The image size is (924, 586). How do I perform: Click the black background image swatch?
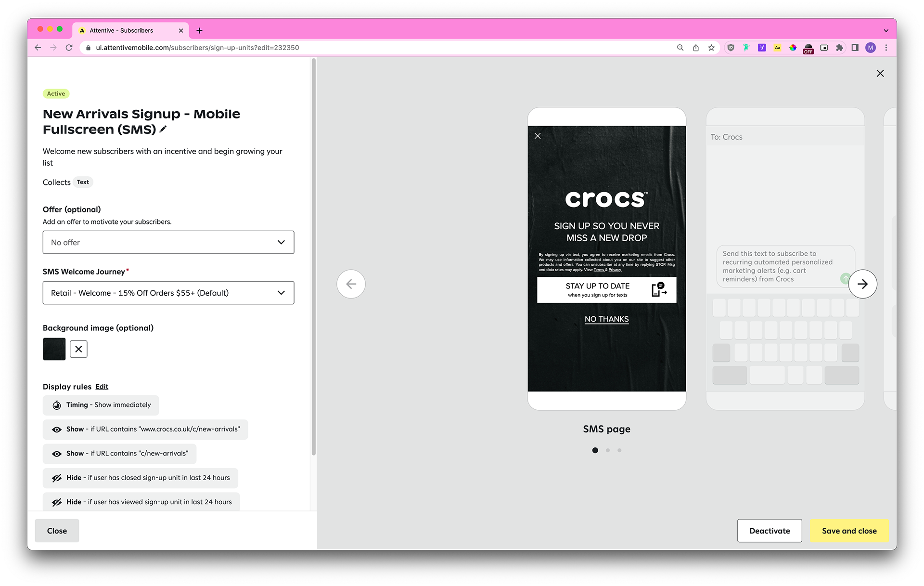pyautogui.click(x=54, y=349)
